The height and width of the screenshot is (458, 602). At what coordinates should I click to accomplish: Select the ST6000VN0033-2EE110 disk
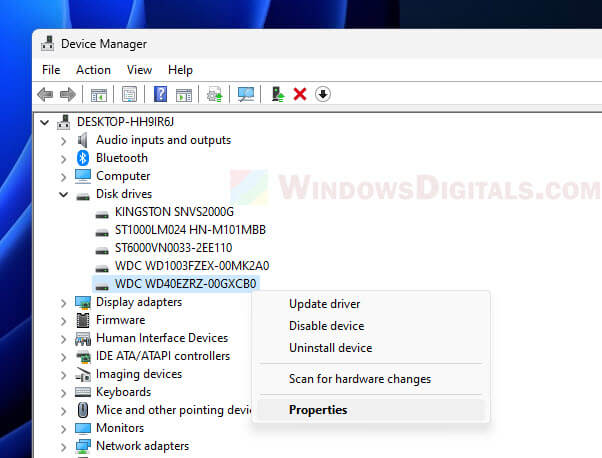click(173, 248)
